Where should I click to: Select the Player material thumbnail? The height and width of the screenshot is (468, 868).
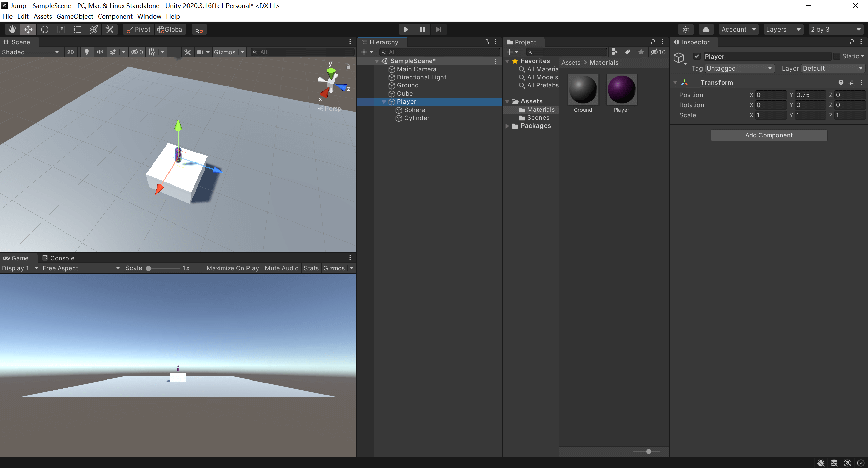point(621,90)
